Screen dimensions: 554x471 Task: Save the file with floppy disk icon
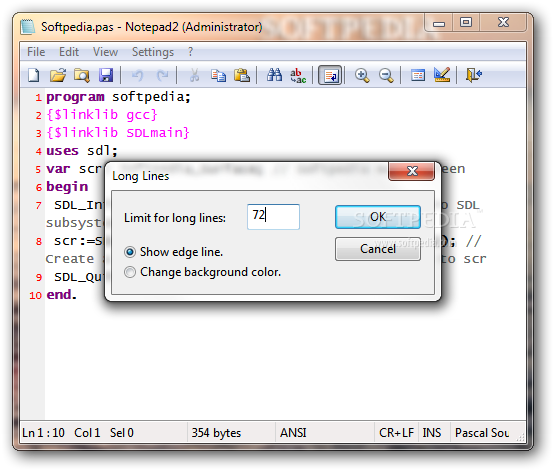point(106,75)
